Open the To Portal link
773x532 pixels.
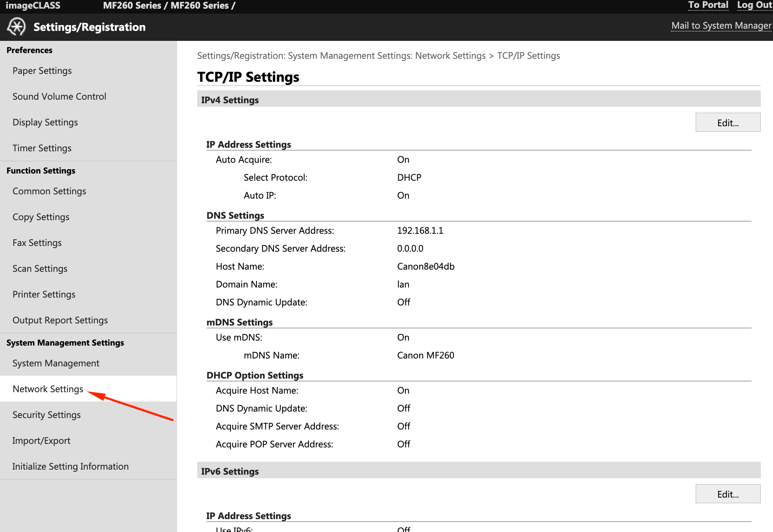coord(708,5)
